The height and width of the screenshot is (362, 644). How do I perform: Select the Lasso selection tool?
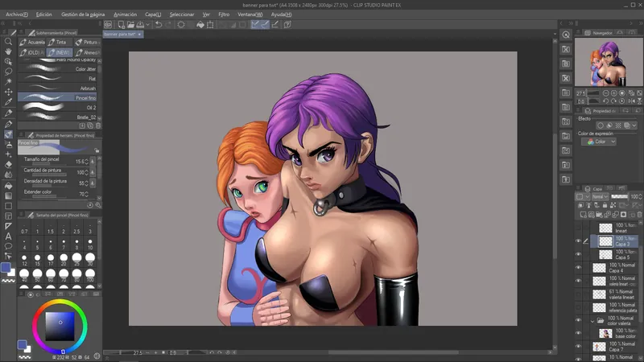click(8, 72)
